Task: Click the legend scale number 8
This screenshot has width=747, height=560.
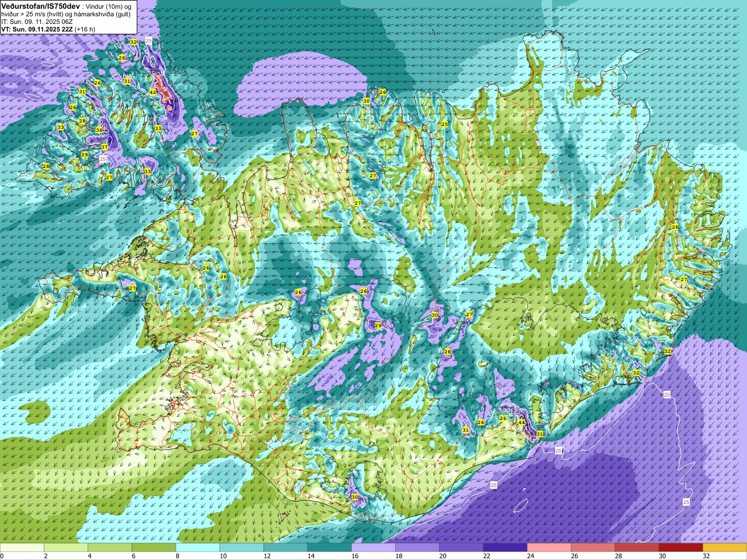Action: (176, 556)
